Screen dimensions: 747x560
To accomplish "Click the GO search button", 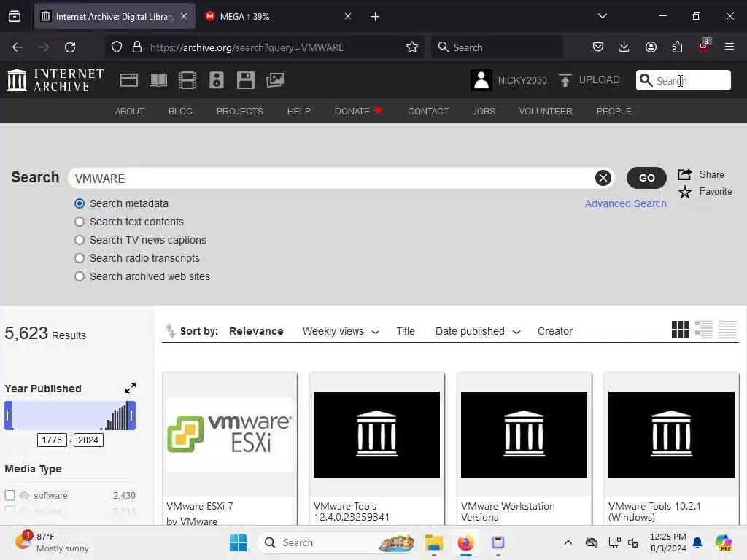I will click(646, 178).
